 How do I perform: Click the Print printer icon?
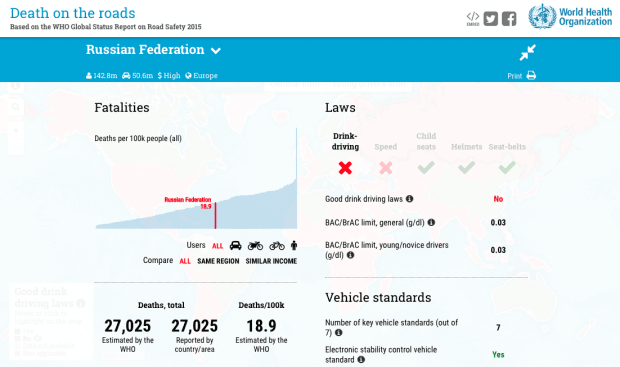click(531, 75)
